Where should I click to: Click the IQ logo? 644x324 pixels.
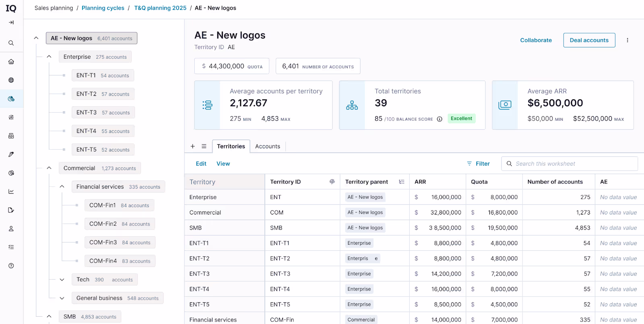click(x=11, y=8)
